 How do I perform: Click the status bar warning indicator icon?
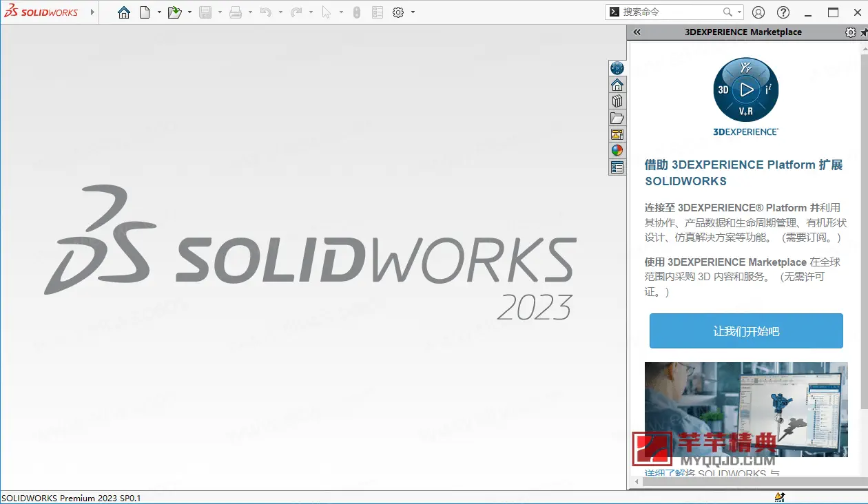[780, 497]
